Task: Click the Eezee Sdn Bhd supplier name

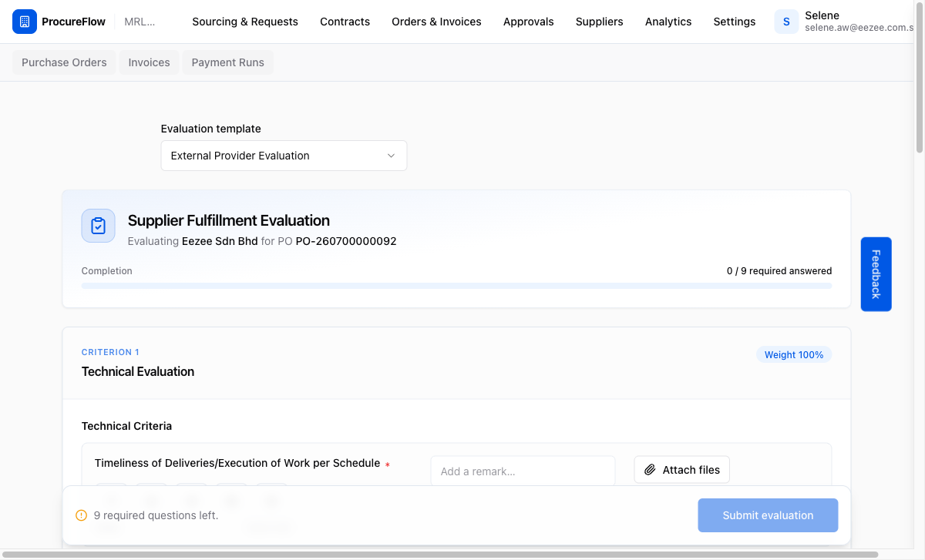Action: point(220,241)
